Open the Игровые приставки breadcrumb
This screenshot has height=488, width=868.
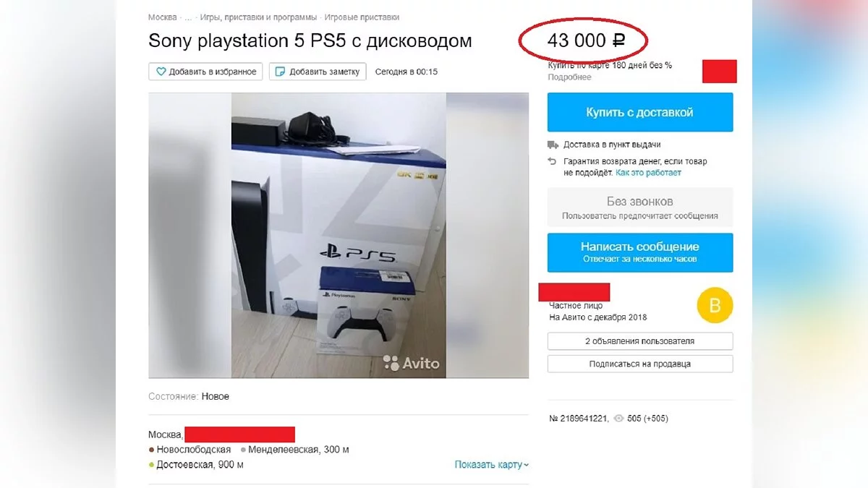click(362, 17)
